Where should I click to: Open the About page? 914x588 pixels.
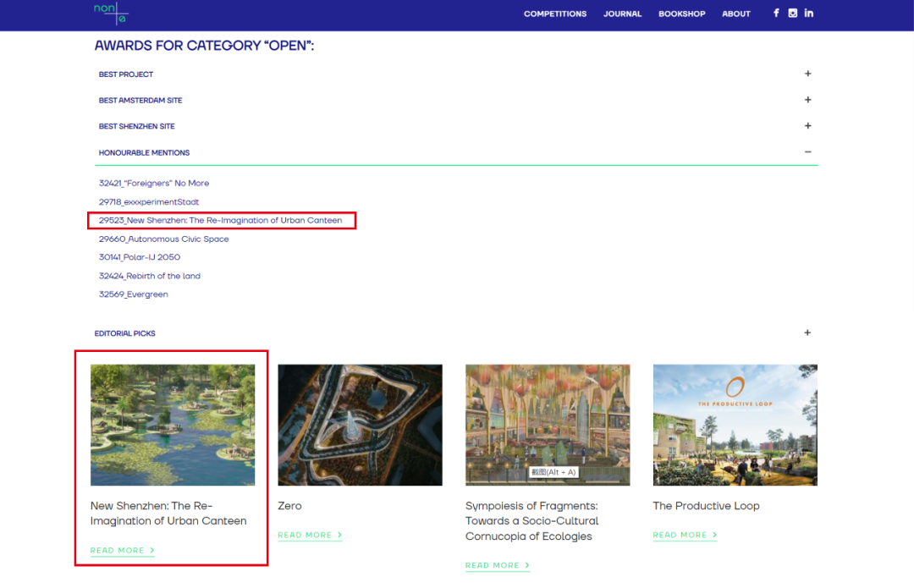tap(735, 14)
